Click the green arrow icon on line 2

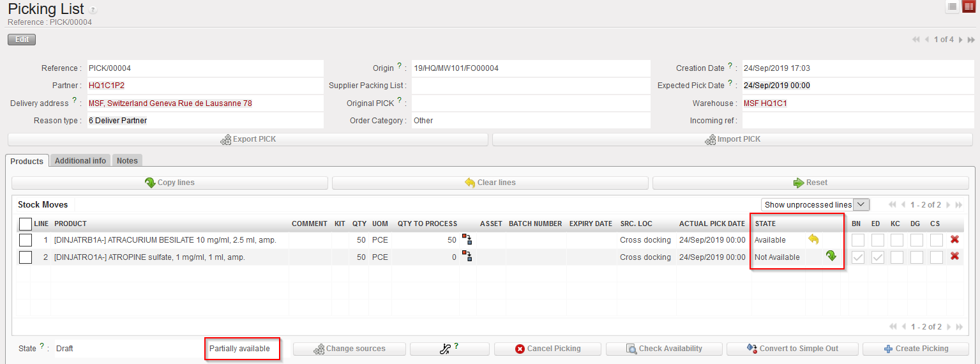[x=831, y=257]
